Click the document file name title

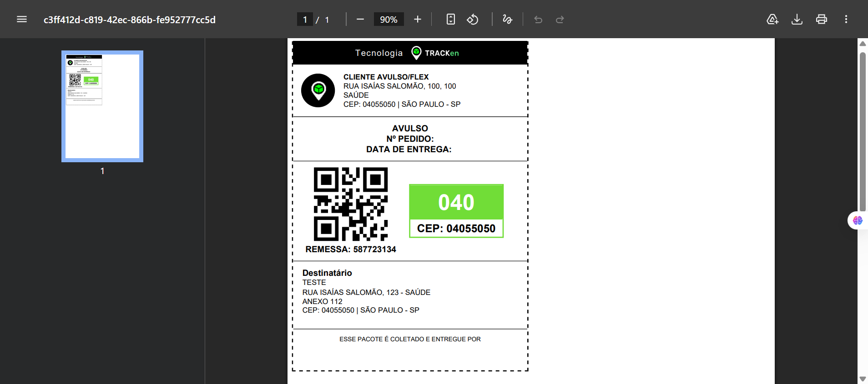[130, 20]
